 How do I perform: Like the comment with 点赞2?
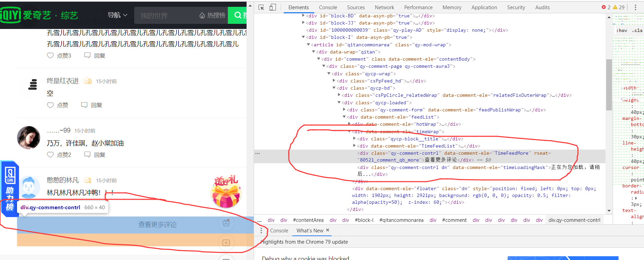(50, 155)
